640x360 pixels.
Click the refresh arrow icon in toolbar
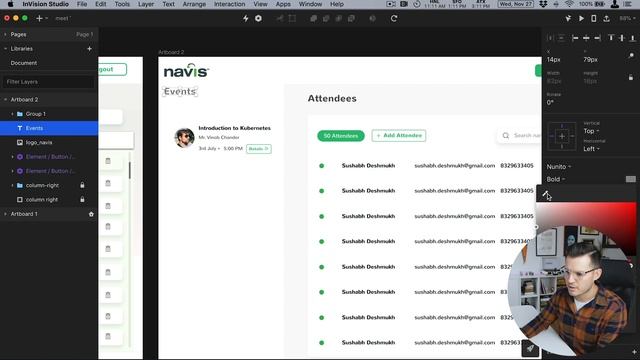click(394, 18)
